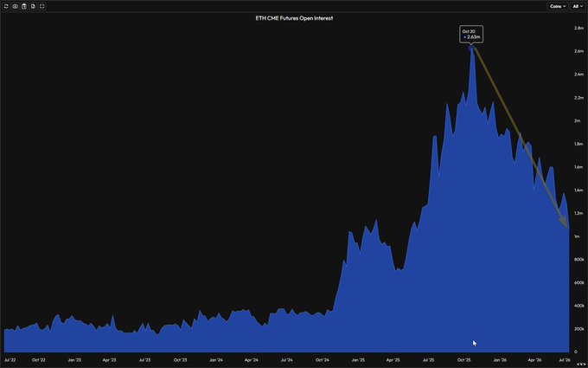The width and height of the screenshot is (588, 368).
Task: Click the 2.8m y-axis label
Action: (579, 29)
